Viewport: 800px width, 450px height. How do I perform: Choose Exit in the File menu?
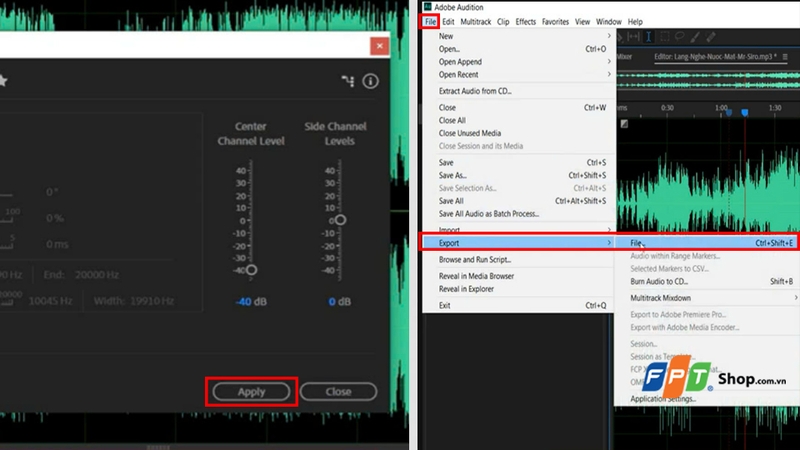pyautogui.click(x=519, y=306)
